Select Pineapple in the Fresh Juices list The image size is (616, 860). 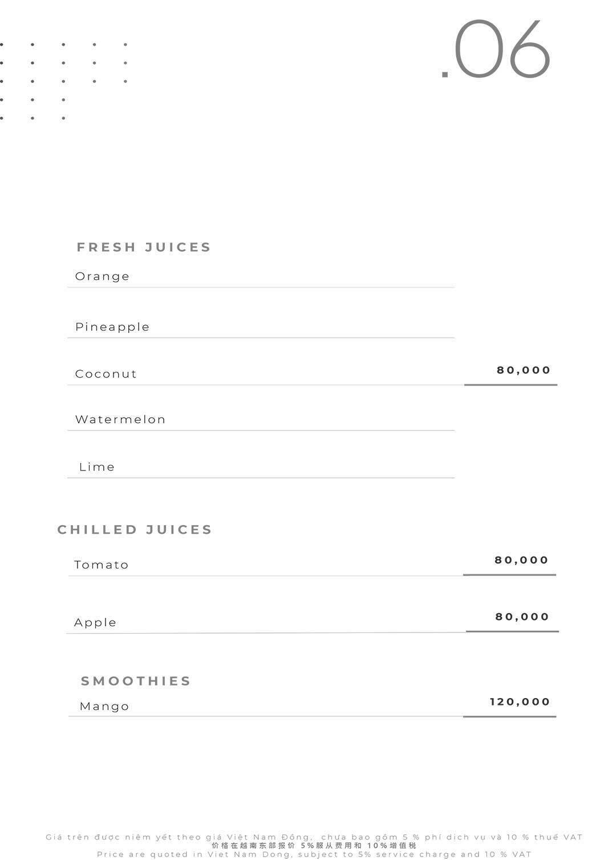click(112, 327)
